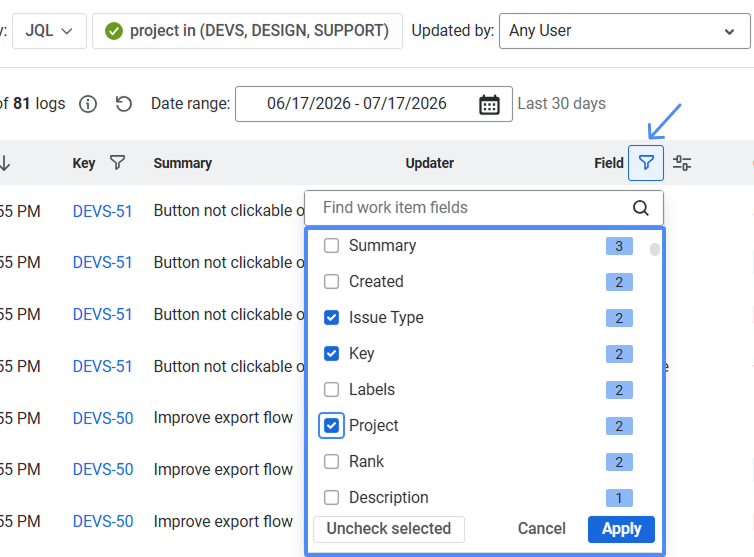
Task: Click the Key column header text
Action: [84, 164]
